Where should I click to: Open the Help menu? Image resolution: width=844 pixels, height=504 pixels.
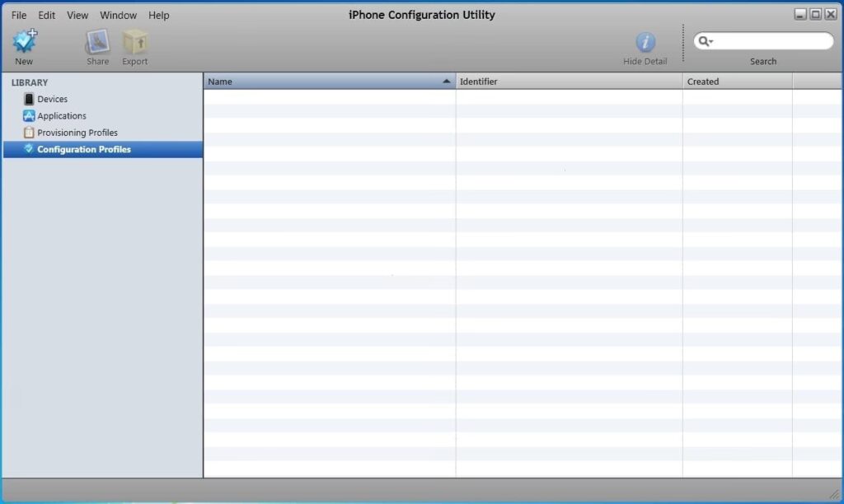tap(159, 15)
